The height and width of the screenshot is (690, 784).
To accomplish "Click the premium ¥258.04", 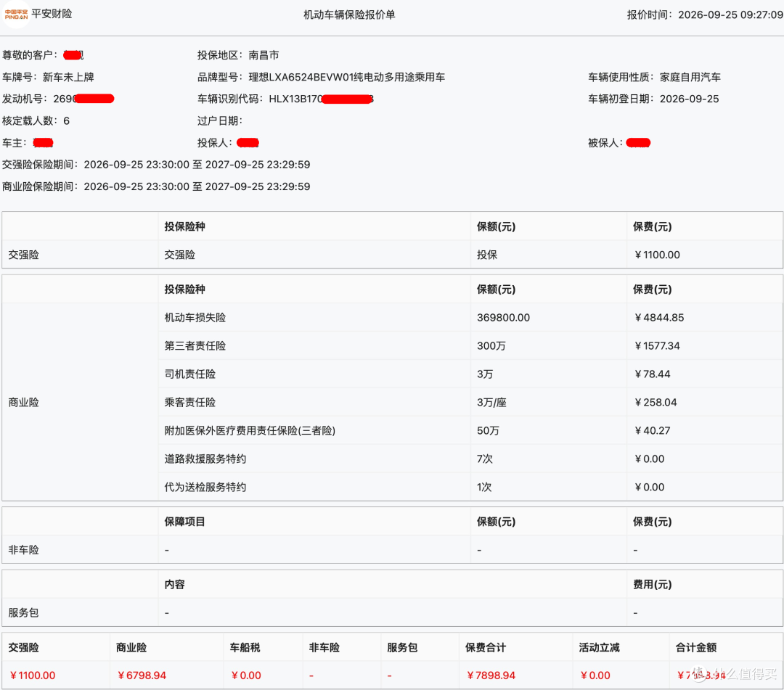I will [656, 402].
